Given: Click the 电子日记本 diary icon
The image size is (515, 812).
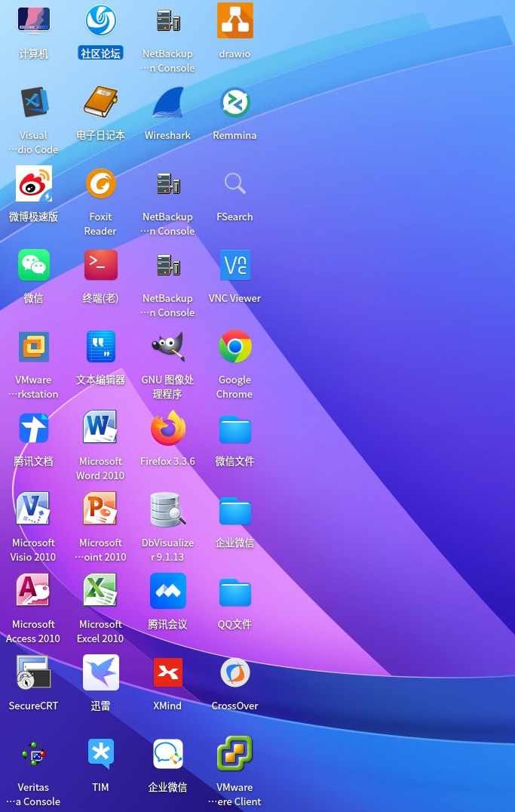Looking at the screenshot, I should (100, 102).
